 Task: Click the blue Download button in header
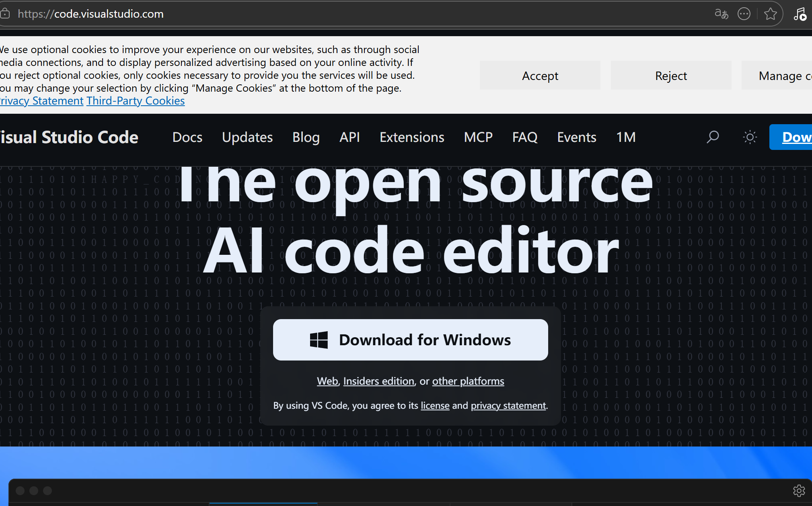[791, 137]
